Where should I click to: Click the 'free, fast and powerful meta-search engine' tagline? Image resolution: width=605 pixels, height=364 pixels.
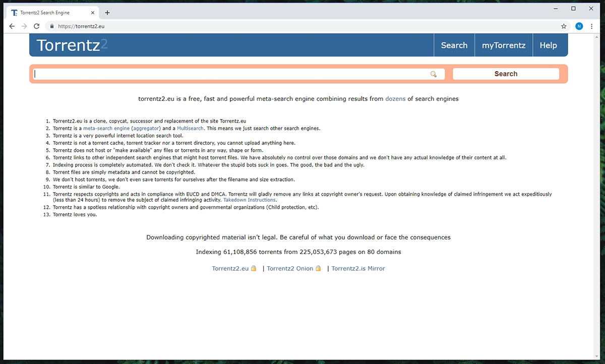pos(298,99)
